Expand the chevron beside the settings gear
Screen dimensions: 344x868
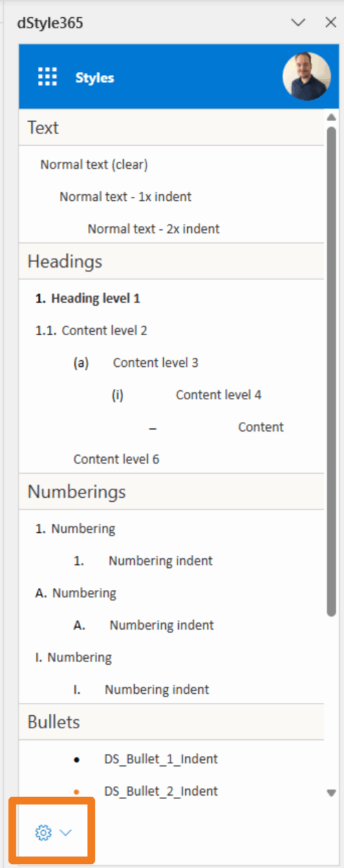tap(66, 833)
